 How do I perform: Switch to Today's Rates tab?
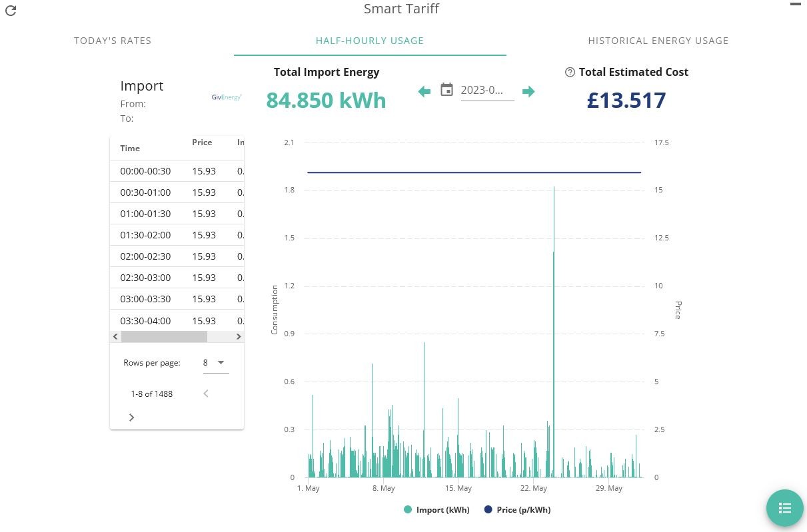click(x=113, y=41)
